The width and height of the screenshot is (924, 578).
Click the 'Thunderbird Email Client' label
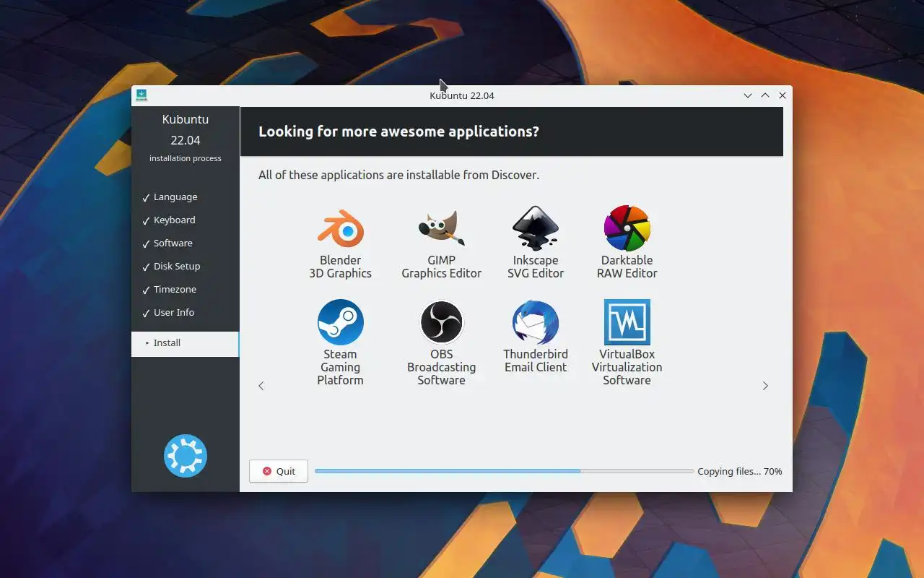point(536,361)
